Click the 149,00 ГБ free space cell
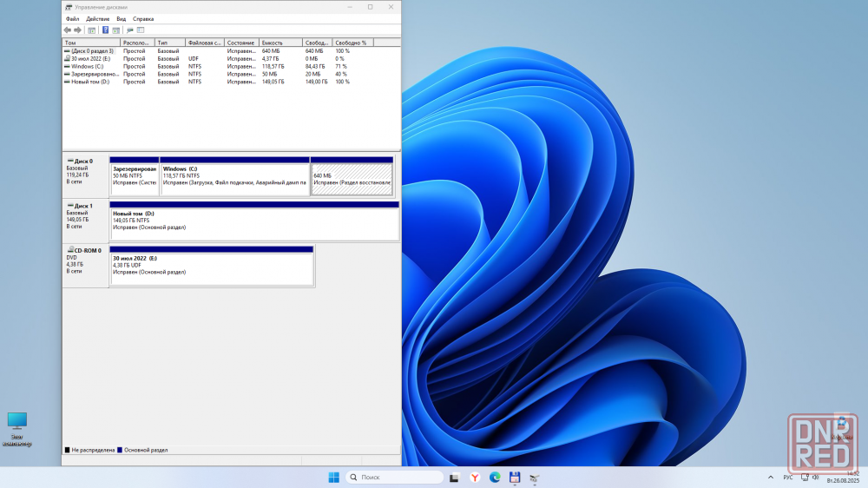The width and height of the screenshot is (868, 488). pyautogui.click(x=316, y=82)
